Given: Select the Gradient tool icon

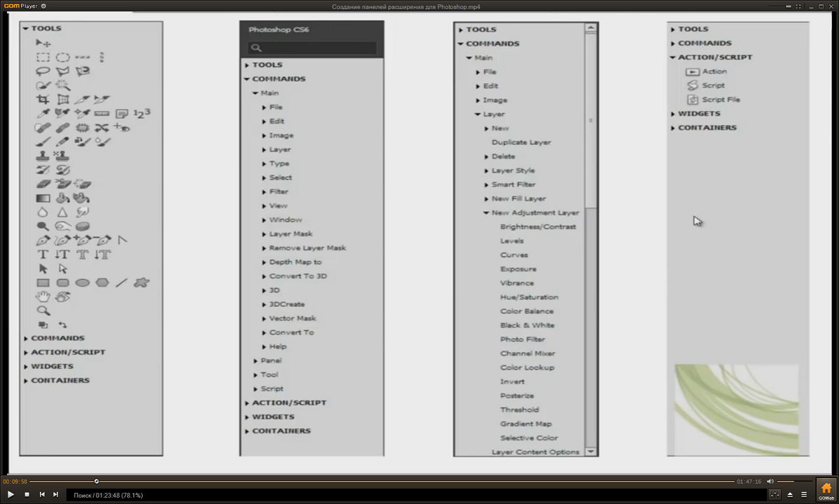Looking at the screenshot, I should tap(43, 199).
